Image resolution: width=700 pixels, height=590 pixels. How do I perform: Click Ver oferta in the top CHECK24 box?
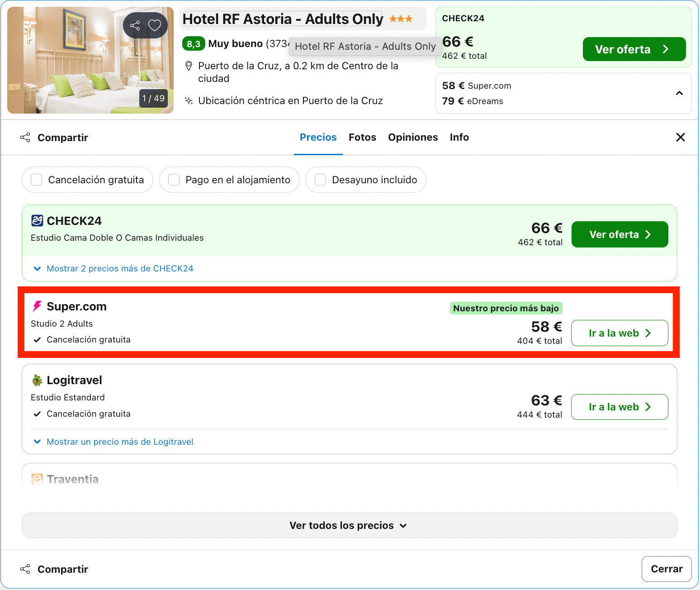(x=634, y=49)
